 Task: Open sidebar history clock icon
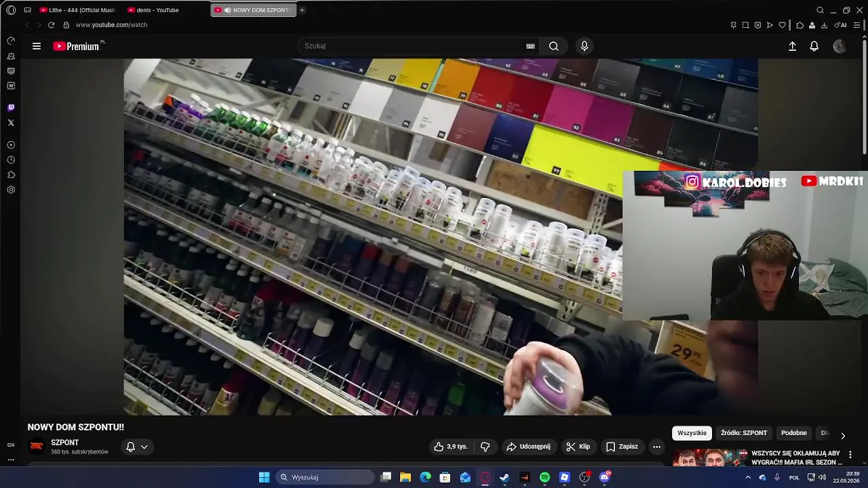click(x=11, y=160)
